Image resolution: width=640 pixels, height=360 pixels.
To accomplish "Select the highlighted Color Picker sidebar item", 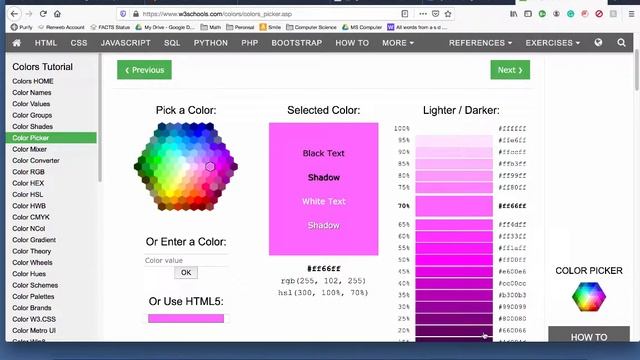I will tap(51, 138).
